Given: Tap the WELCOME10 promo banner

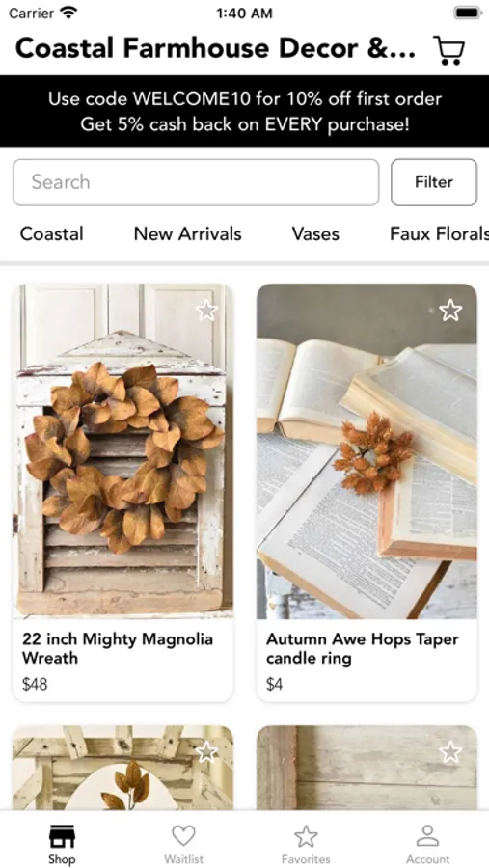Looking at the screenshot, I should [x=244, y=111].
